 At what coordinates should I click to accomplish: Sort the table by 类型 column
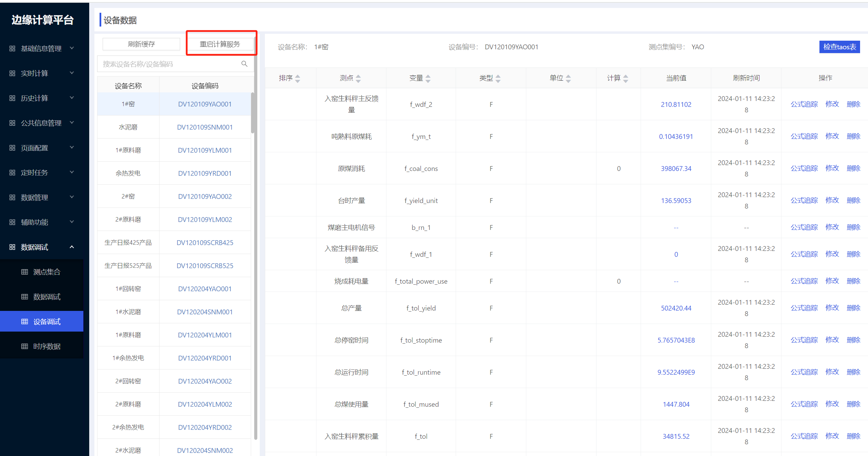[x=498, y=79]
